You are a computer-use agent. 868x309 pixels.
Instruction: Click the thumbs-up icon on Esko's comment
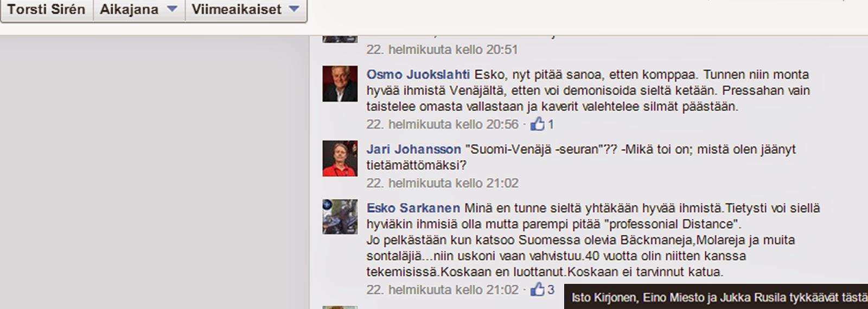(537, 289)
